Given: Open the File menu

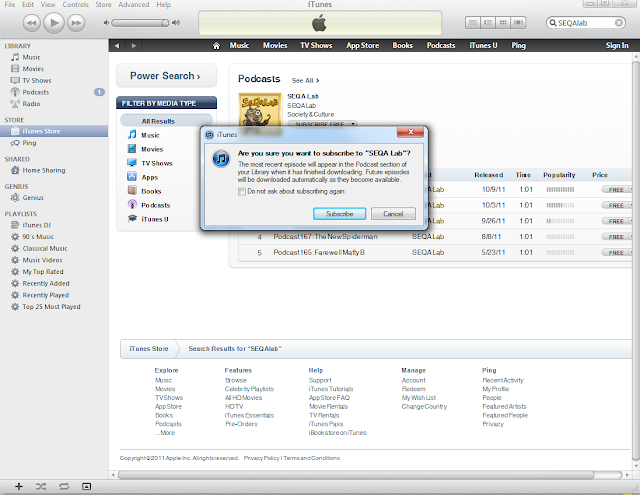Looking at the screenshot, I should [9, 4].
